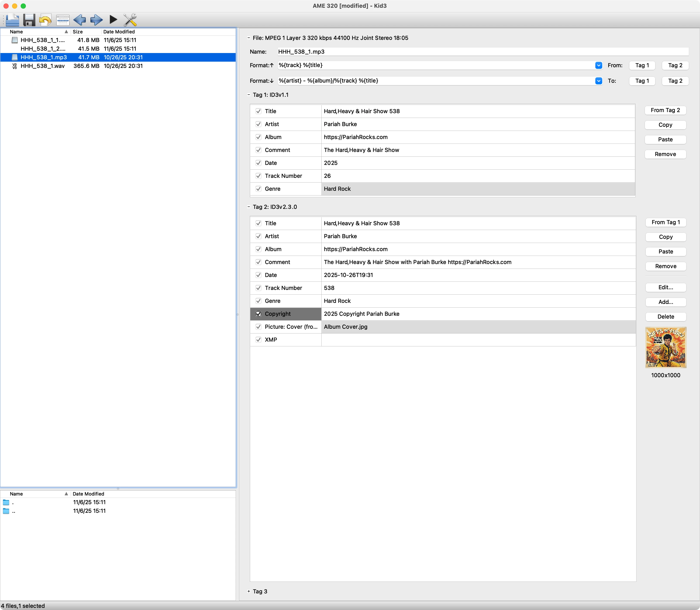
Task: Go to the next file with right arrow
Action: [x=96, y=20]
